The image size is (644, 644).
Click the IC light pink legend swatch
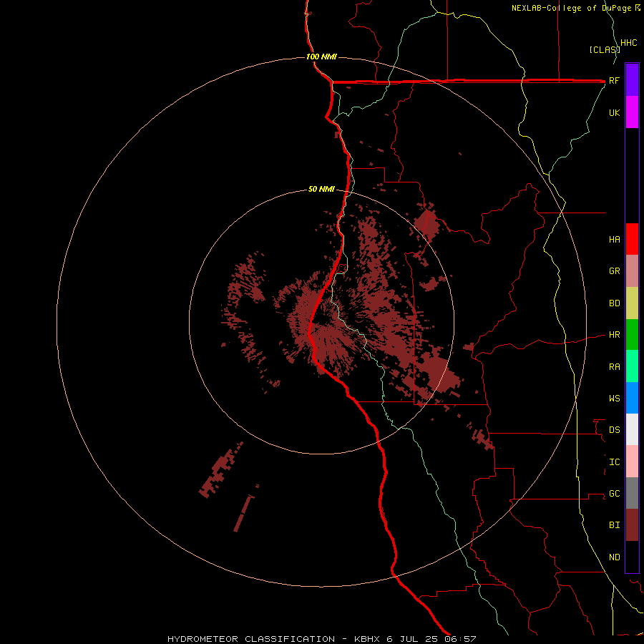632,462
